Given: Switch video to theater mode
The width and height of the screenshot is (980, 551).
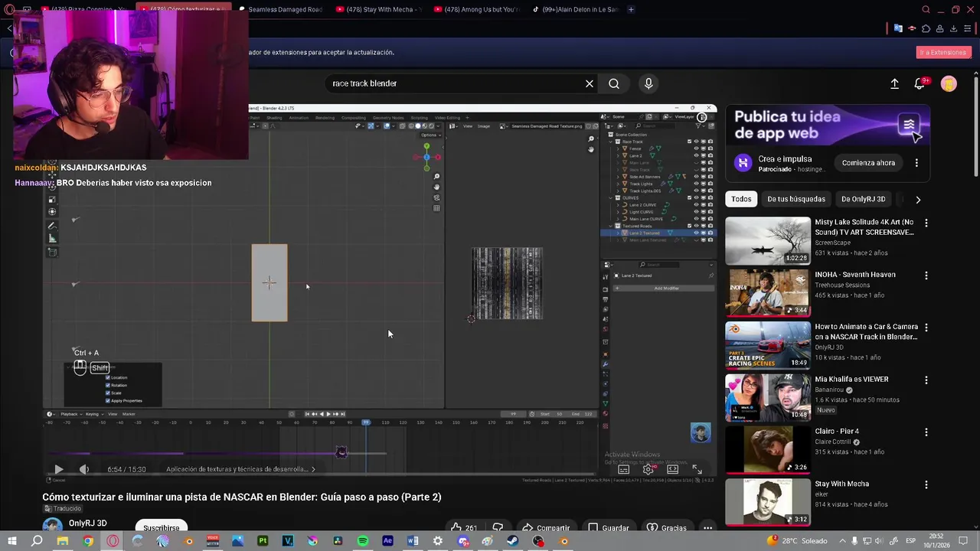Looking at the screenshot, I should tap(672, 469).
